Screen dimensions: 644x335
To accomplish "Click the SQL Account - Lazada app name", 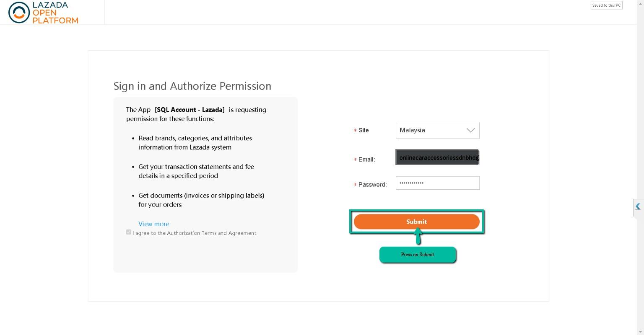I will (190, 110).
